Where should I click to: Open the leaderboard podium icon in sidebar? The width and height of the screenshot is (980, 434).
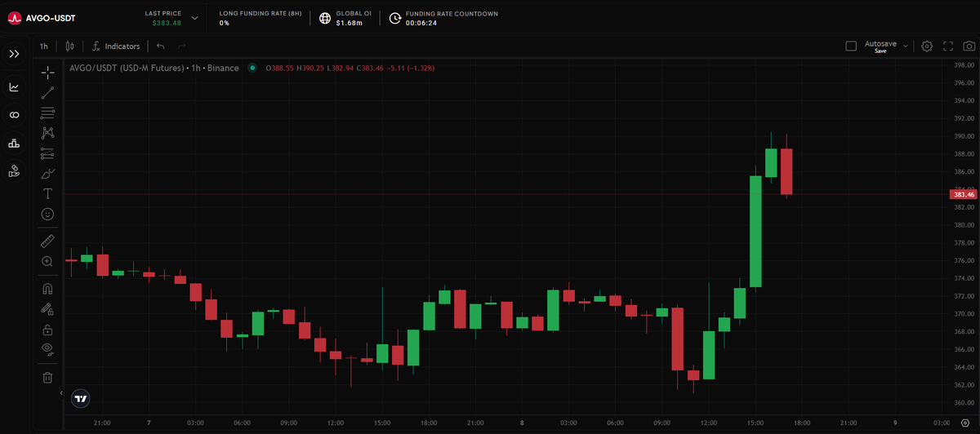point(14,144)
